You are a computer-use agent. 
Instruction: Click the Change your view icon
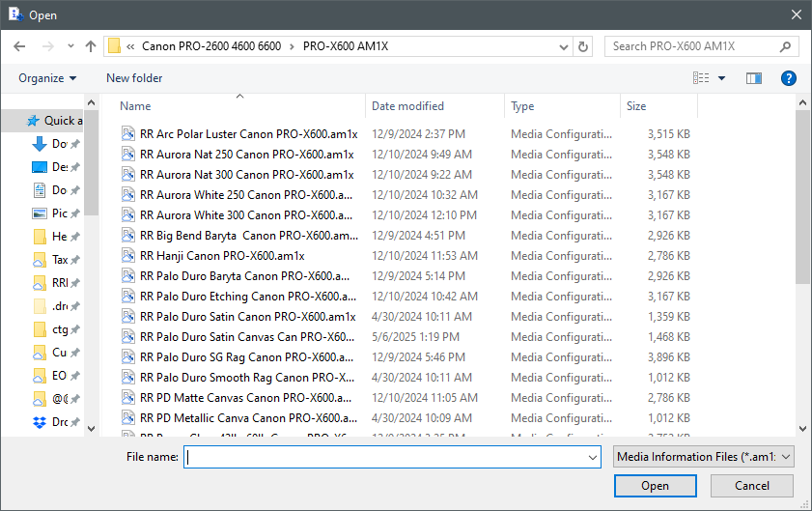702,78
